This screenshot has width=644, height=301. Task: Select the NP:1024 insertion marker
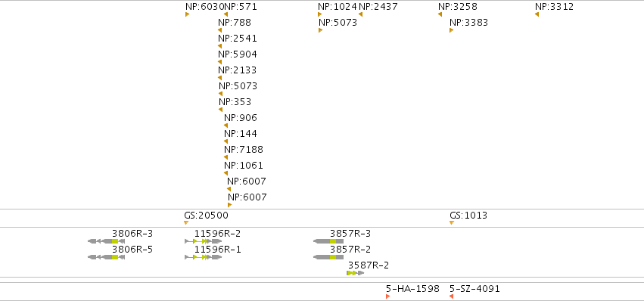tap(320, 14)
